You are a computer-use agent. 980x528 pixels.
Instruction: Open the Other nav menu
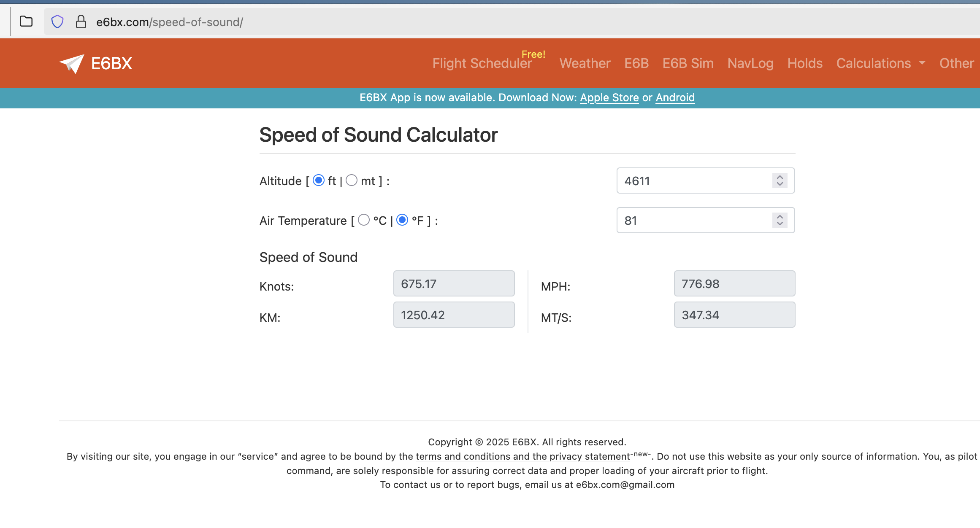(956, 63)
